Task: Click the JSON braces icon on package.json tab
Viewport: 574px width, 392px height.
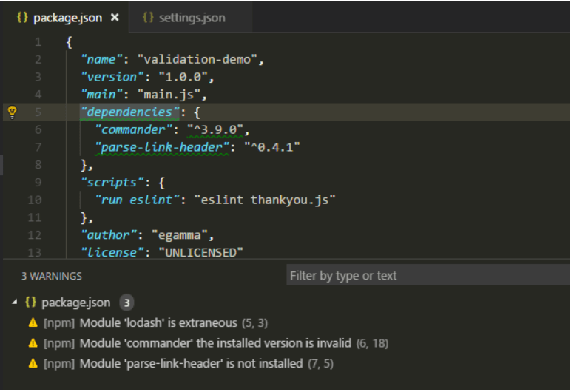Action: (22, 17)
